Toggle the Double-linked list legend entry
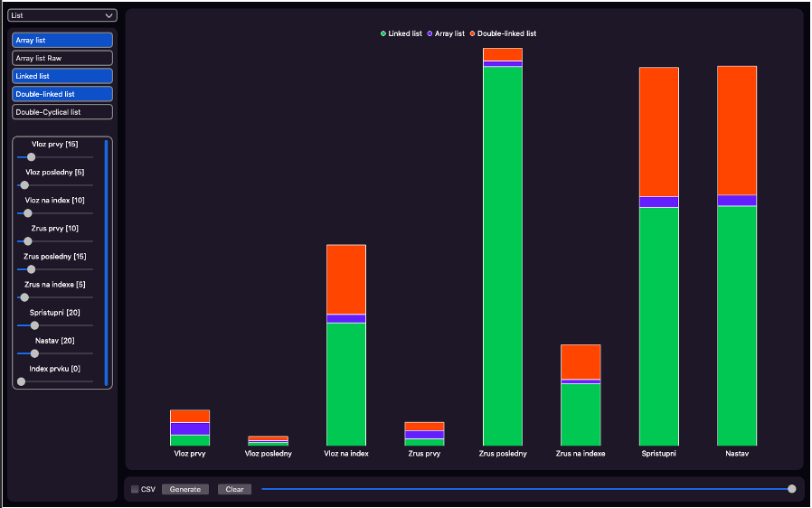Image resolution: width=812 pixels, height=508 pixels. tap(503, 33)
